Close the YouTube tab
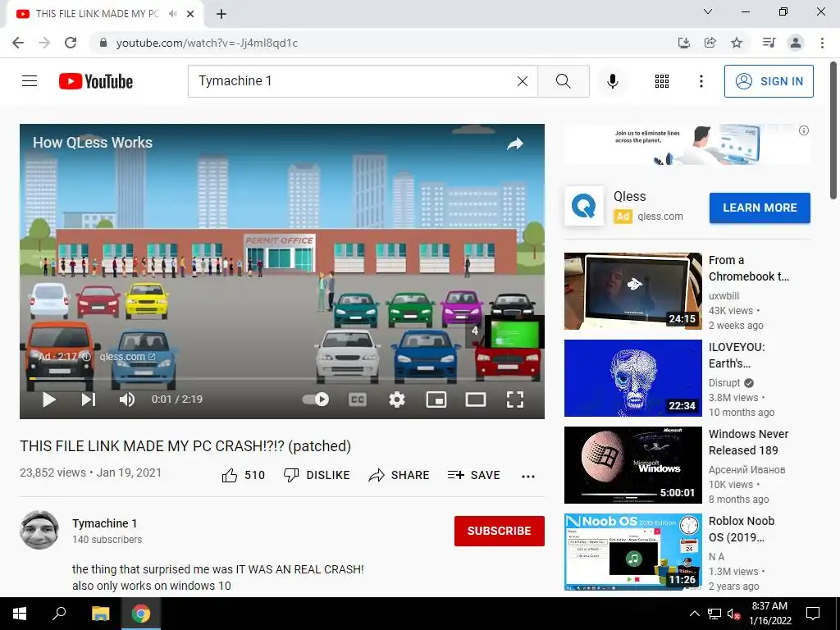The width and height of the screenshot is (840, 630). point(190,14)
